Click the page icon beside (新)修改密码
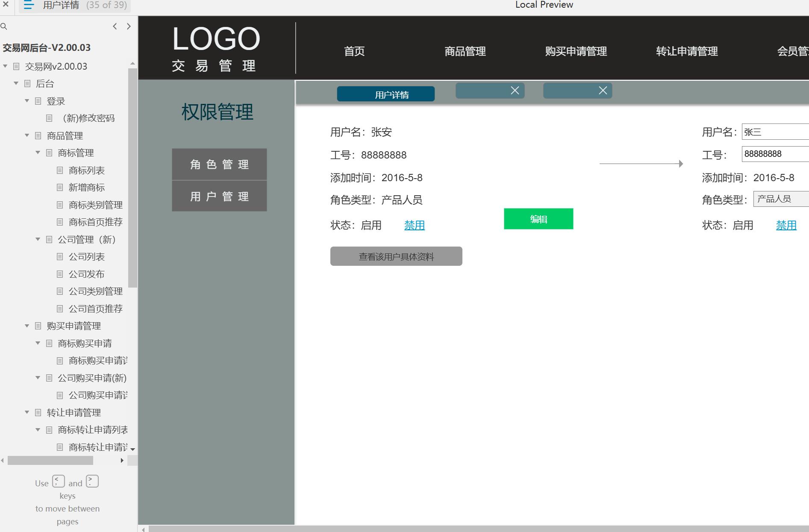Image resolution: width=809 pixels, height=532 pixels. click(x=49, y=118)
